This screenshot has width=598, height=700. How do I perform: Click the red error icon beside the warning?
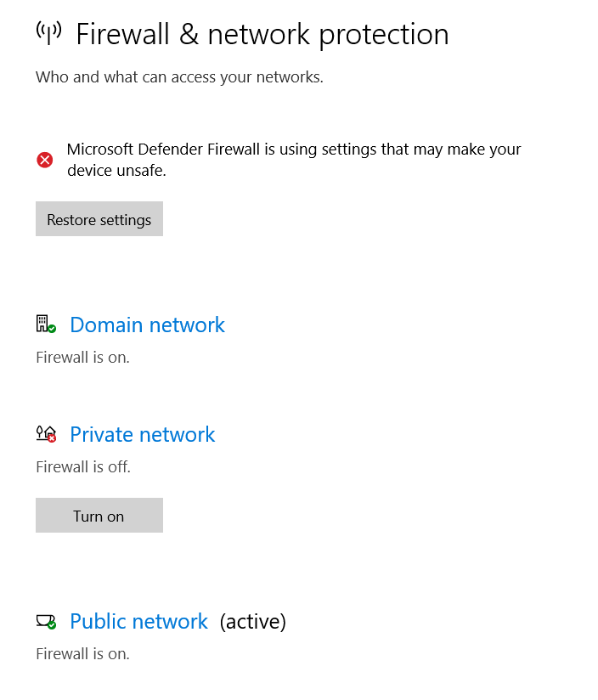point(45,160)
